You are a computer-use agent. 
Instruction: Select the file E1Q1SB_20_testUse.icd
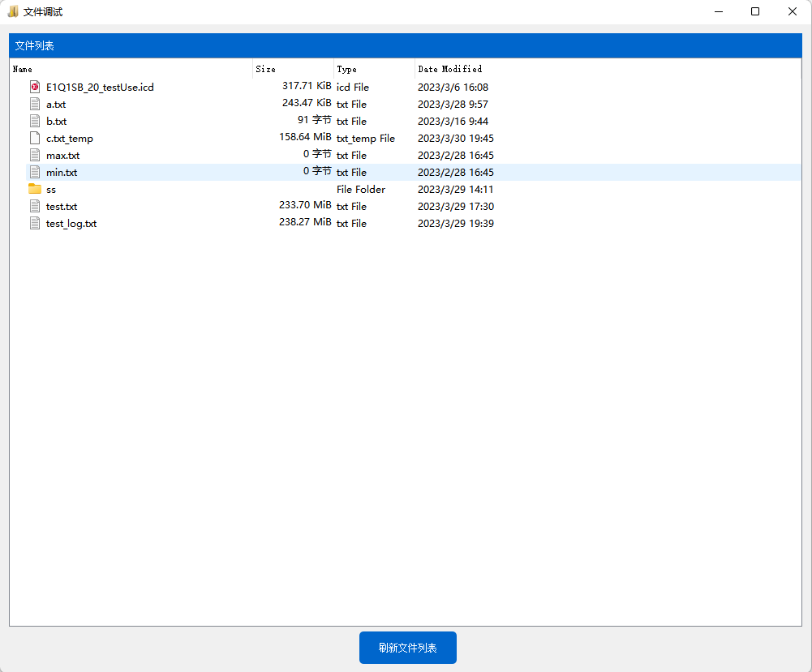coord(100,87)
